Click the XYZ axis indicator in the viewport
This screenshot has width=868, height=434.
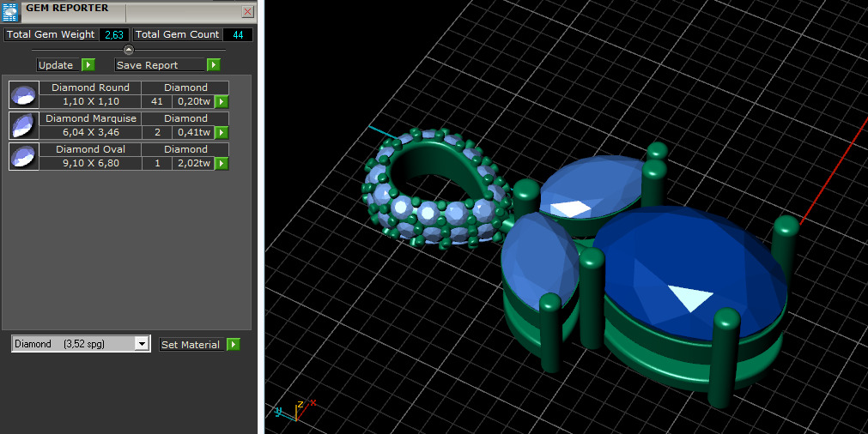click(x=295, y=411)
